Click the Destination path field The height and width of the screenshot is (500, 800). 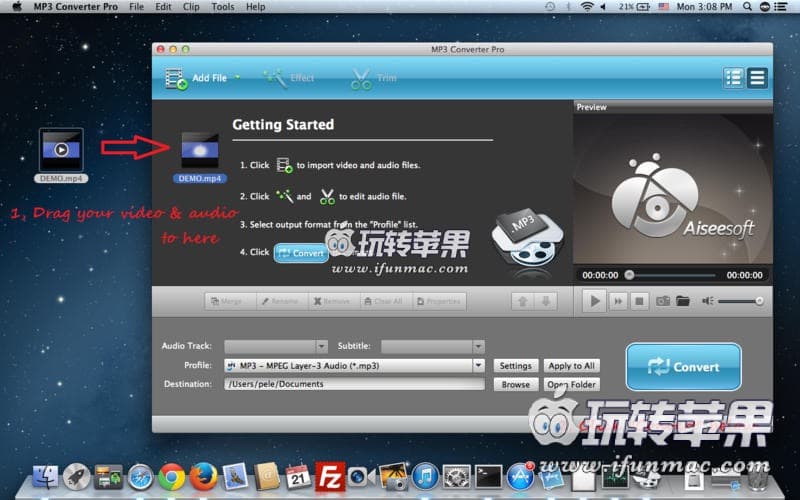[354, 384]
